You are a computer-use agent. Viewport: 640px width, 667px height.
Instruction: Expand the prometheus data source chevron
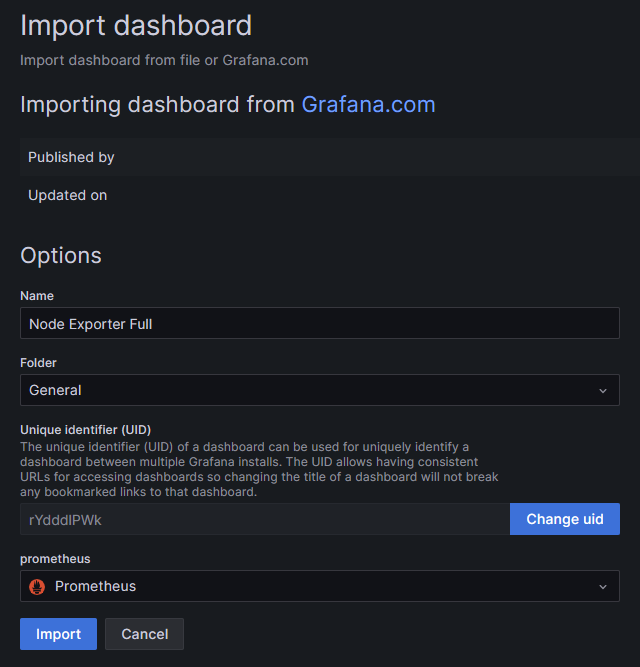602,586
